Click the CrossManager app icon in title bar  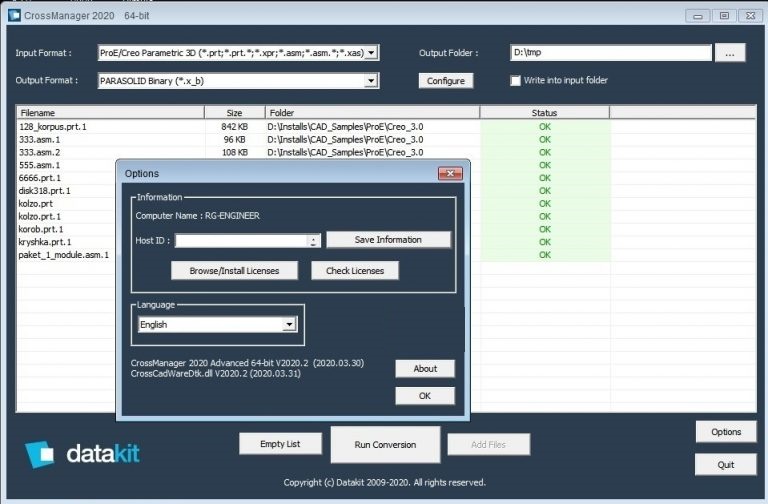click(x=14, y=15)
